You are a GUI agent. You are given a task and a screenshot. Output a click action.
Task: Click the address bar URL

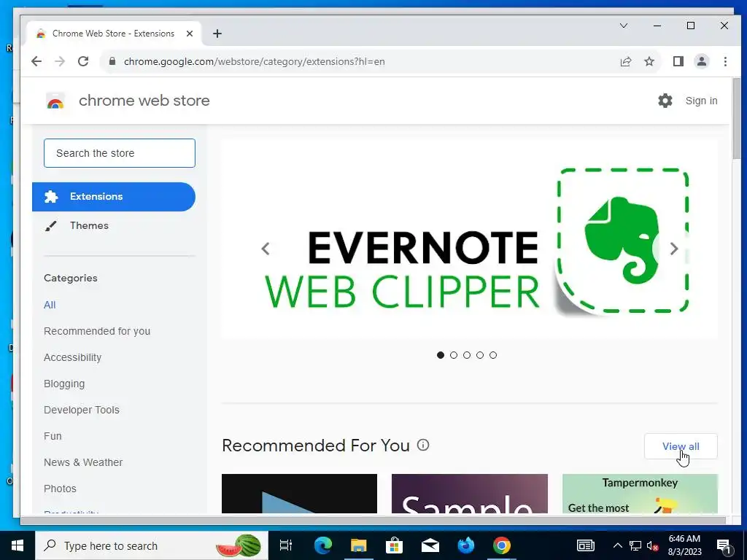pyautogui.click(x=255, y=61)
